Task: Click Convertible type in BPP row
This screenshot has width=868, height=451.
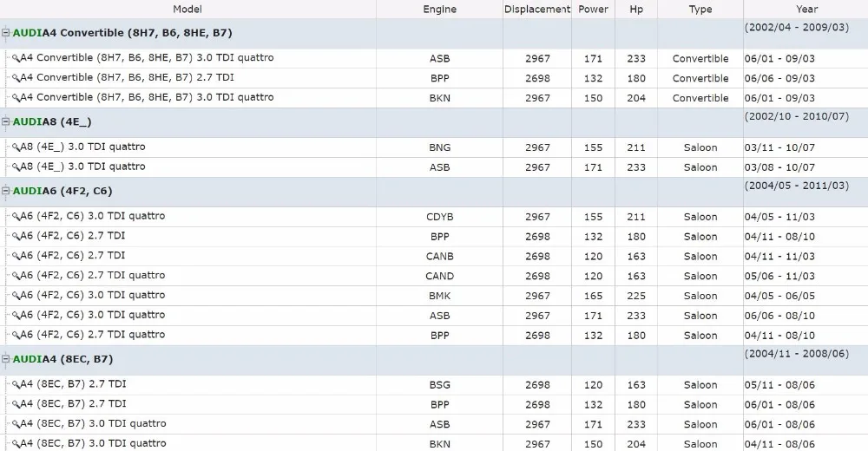Action: click(x=700, y=79)
